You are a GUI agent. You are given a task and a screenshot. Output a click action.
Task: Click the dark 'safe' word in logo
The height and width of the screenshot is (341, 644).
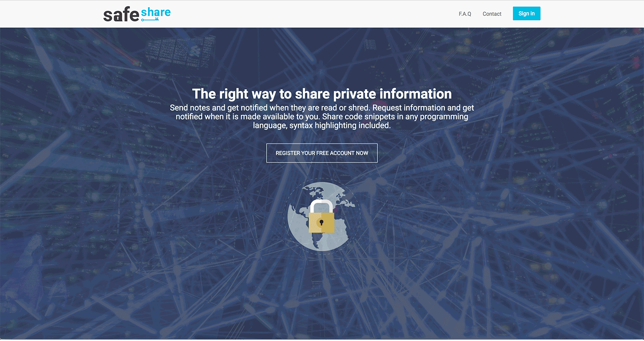click(122, 15)
